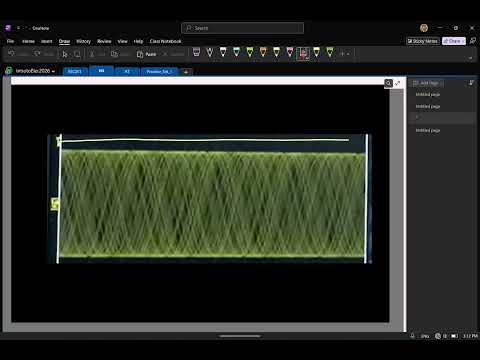Screen dimensions: 480x360
Task: Click the Undo icon in the Draw ribbon
Action: 12,54
